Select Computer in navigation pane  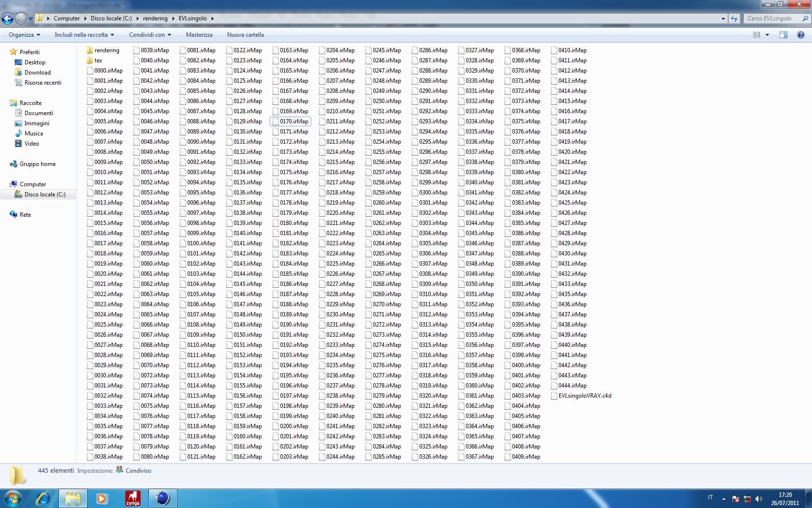coord(32,184)
